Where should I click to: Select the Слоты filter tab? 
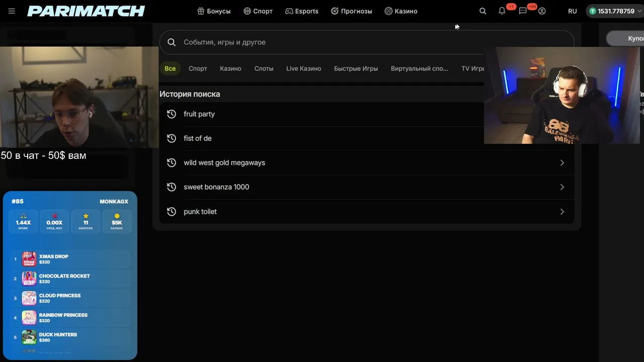[x=264, y=68]
